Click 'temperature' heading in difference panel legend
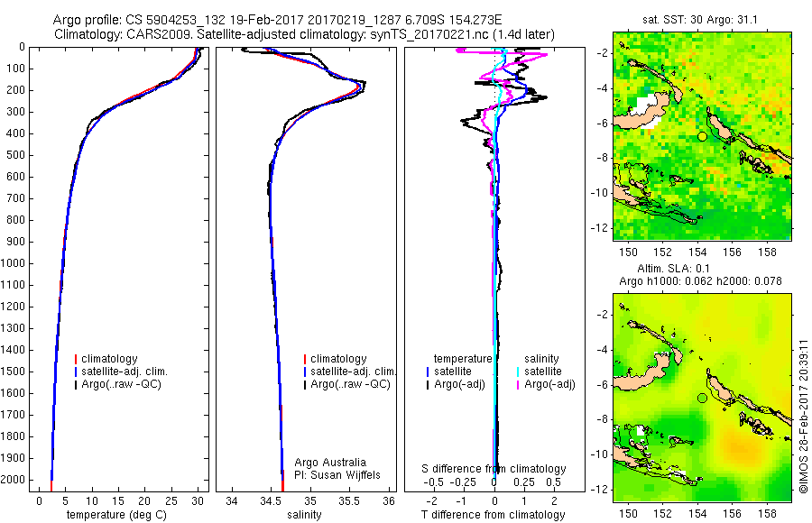 click(x=463, y=359)
